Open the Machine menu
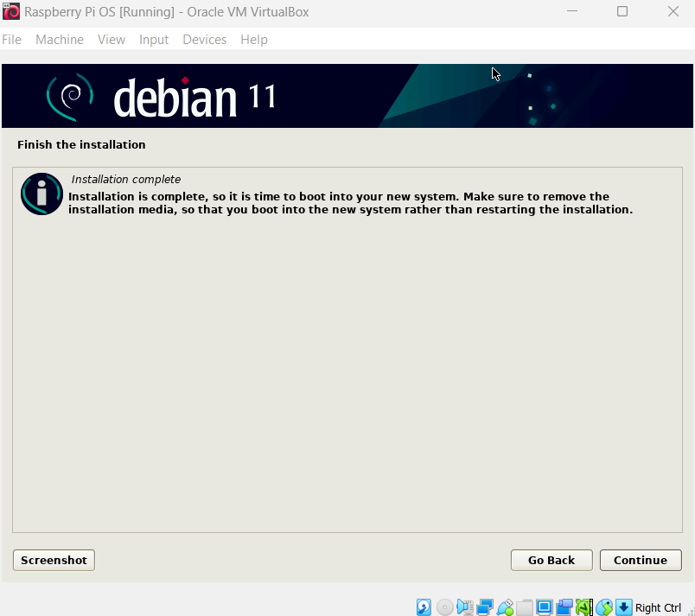This screenshot has height=616, width=695. [x=60, y=40]
